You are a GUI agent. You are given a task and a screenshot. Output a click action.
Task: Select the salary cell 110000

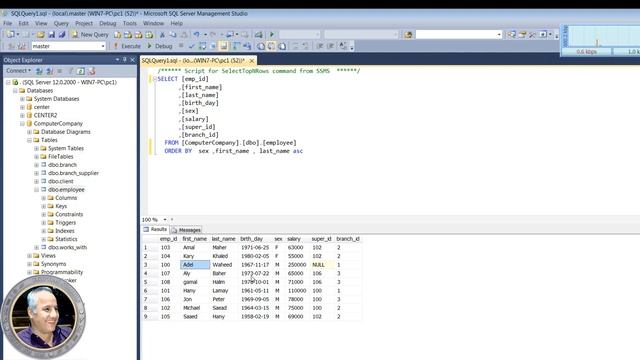pyautogui.click(x=297, y=291)
